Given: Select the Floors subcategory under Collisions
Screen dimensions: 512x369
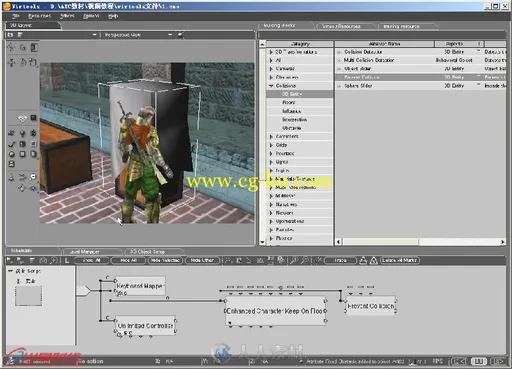Looking at the screenshot, I should (x=289, y=103).
